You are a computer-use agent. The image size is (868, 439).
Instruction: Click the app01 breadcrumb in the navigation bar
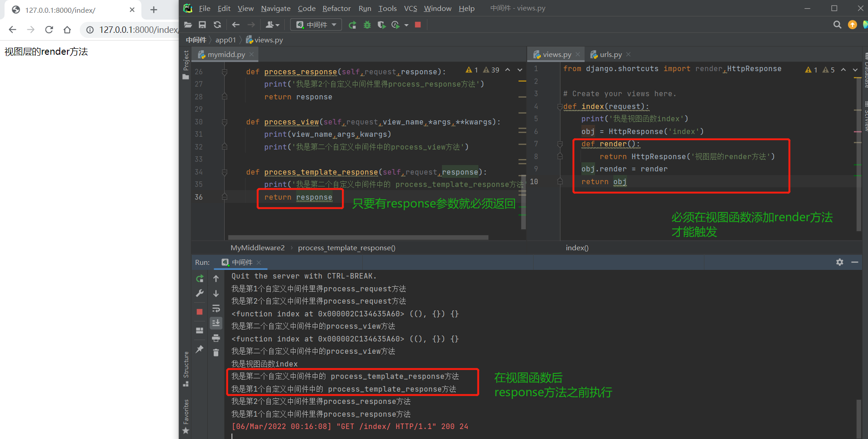[x=226, y=40]
